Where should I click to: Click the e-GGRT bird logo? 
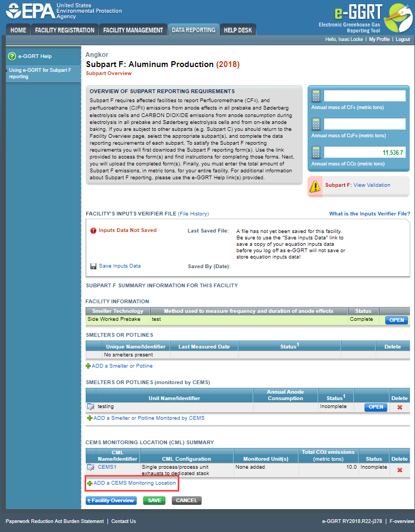click(x=400, y=18)
